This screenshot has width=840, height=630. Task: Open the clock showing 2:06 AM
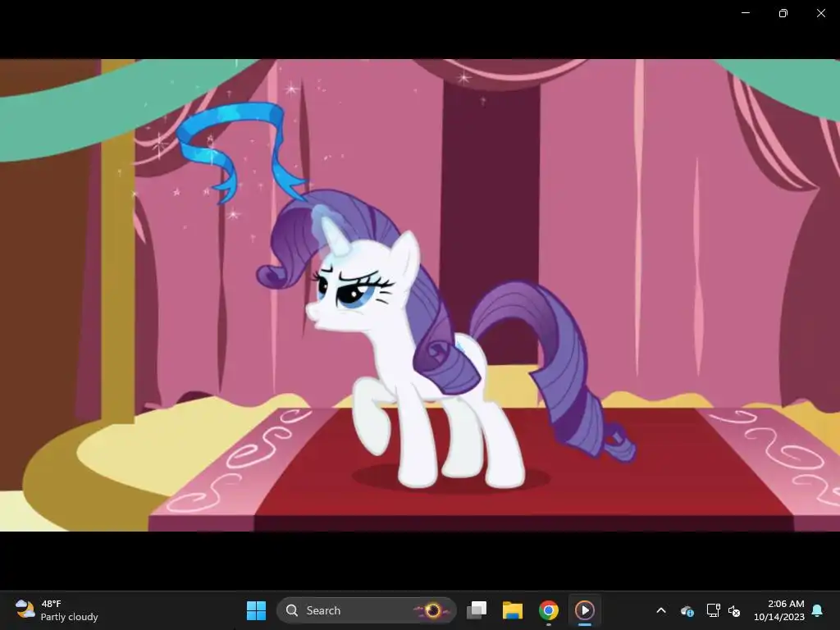[x=779, y=610]
